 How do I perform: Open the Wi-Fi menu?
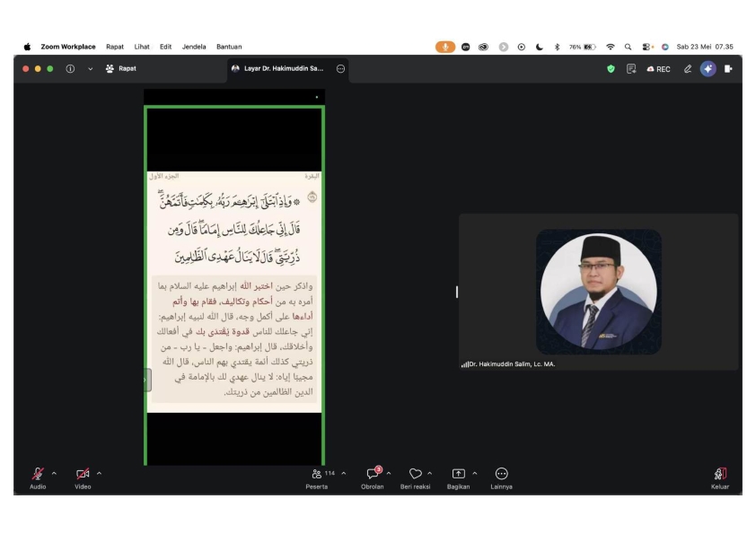[x=611, y=47]
